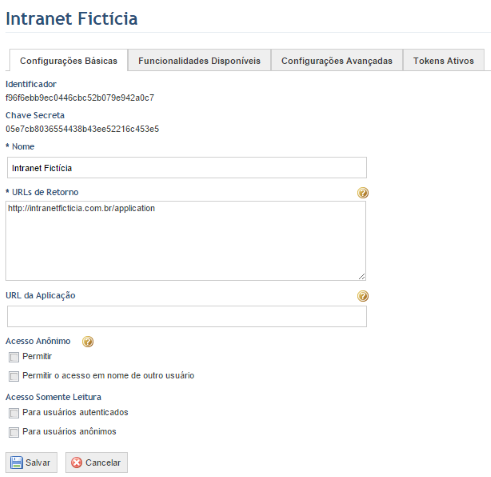Select the Configurações Básicas tab

[68, 60]
